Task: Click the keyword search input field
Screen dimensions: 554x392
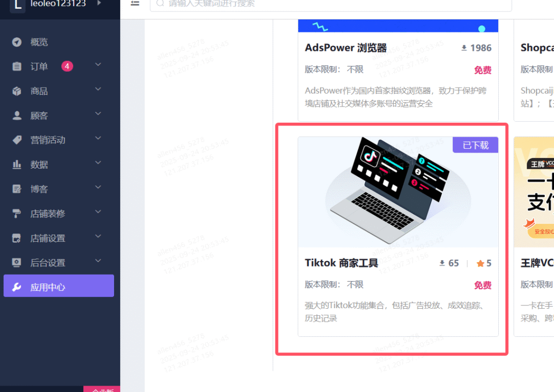Action: (x=331, y=4)
